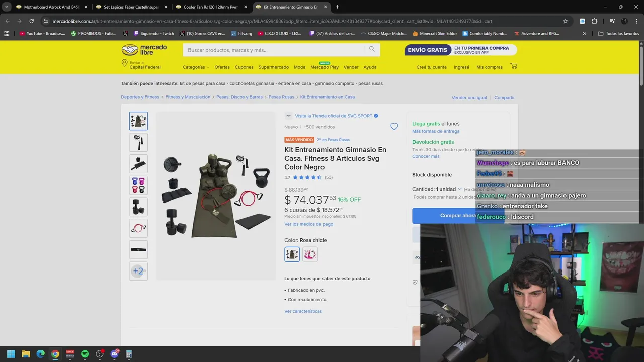The width and height of the screenshot is (644, 362).
Task: Open hltv.org bookmark
Action: point(242,34)
